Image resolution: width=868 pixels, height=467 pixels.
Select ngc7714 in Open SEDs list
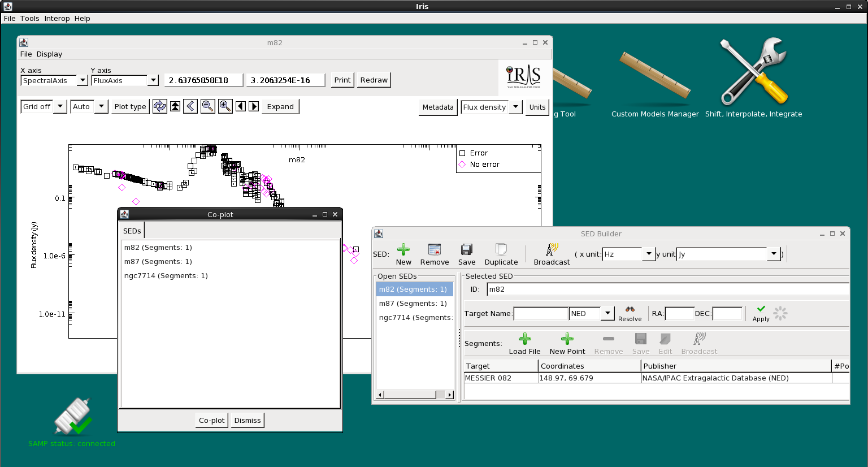click(x=415, y=317)
